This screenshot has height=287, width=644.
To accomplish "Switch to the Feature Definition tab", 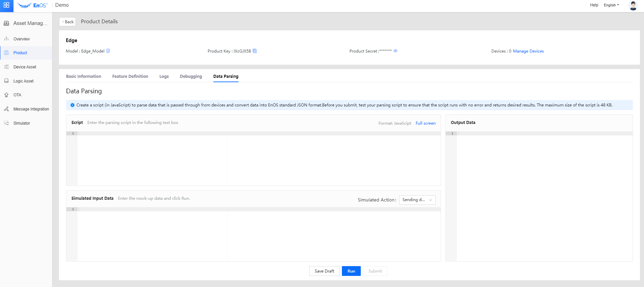I will pos(130,76).
